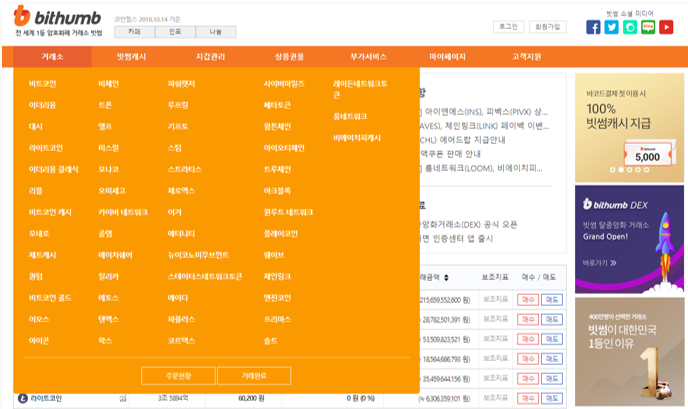Sort by the 거래금액 column arrow
This screenshot has height=409, width=688.
446,277
